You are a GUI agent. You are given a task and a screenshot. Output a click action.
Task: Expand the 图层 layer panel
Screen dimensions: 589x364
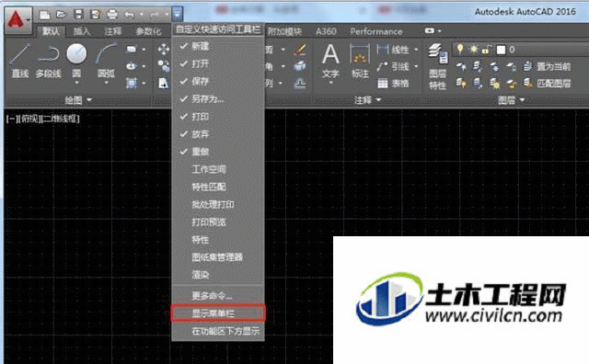pyautogui.click(x=511, y=100)
